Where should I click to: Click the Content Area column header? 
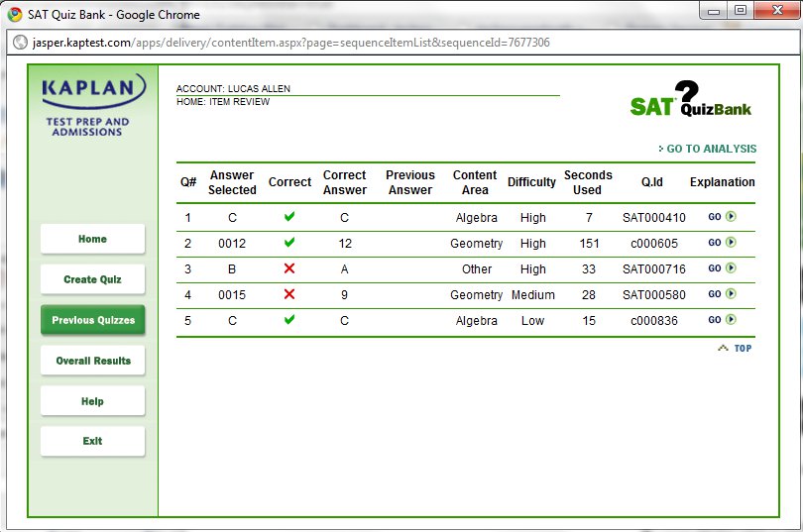click(x=475, y=182)
